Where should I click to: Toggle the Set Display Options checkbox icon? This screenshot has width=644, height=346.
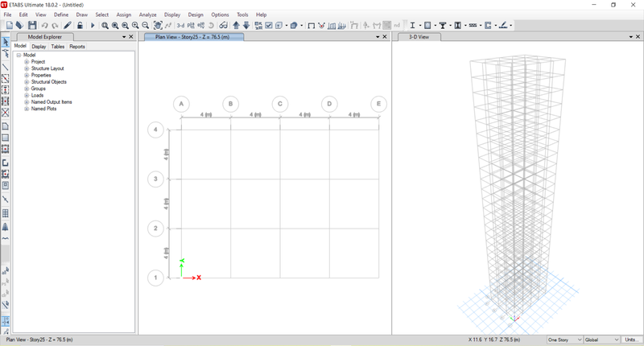[x=268, y=26]
